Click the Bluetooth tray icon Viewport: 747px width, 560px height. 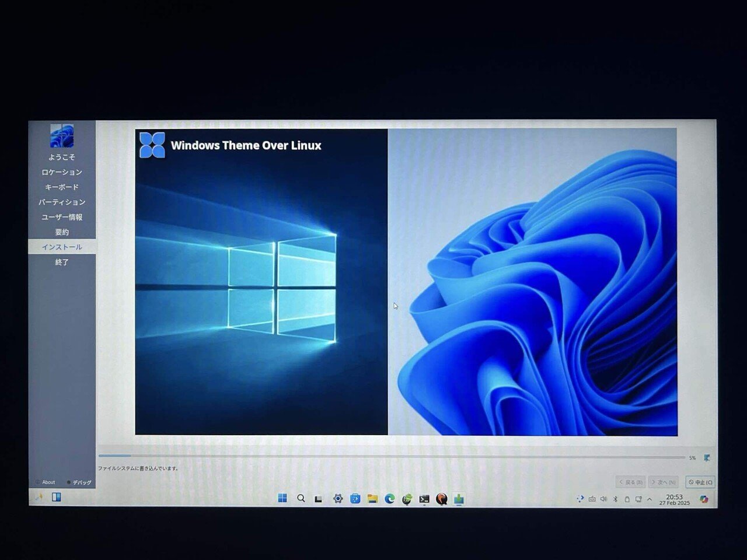pyautogui.click(x=615, y=499)
